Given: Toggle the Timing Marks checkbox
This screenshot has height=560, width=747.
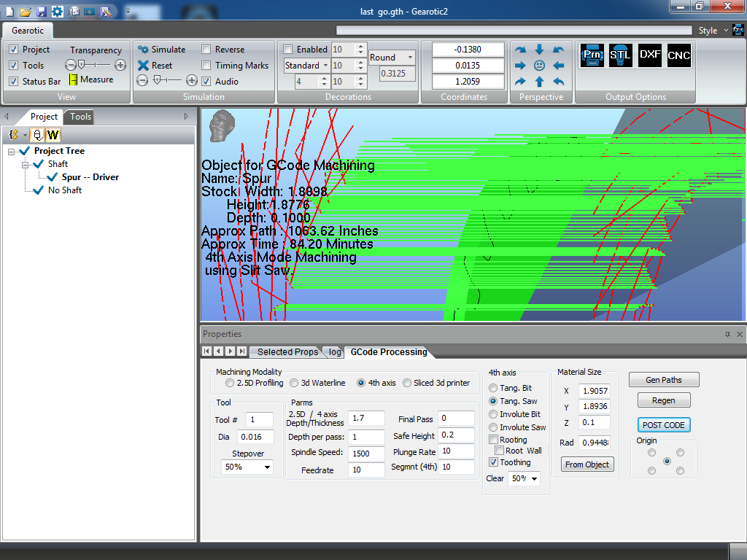Looking at the screenshot, I should click(x=206, y=66).
